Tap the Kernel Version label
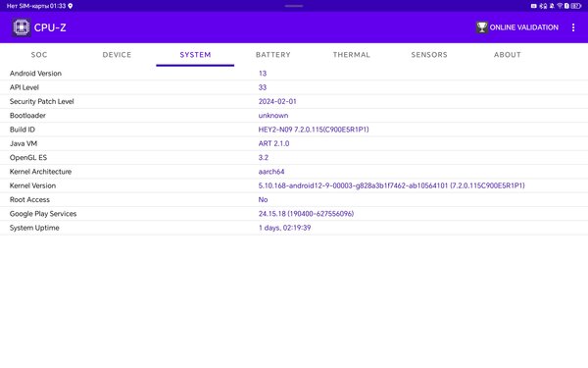 pos(32,185)
